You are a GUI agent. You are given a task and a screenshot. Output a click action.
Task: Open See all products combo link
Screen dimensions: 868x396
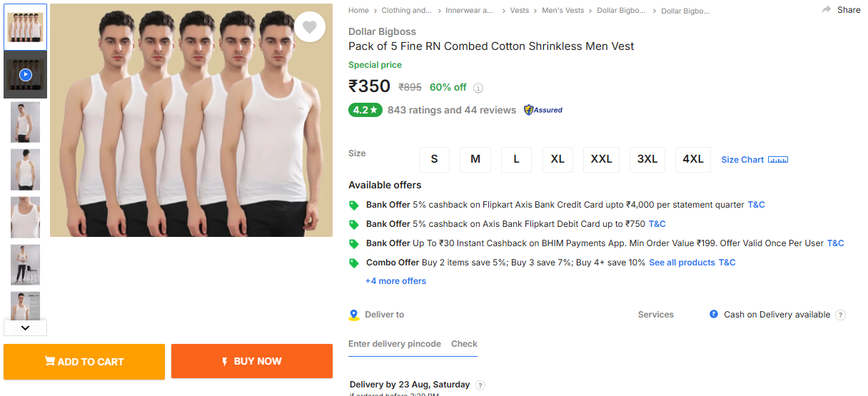(682, 263)
